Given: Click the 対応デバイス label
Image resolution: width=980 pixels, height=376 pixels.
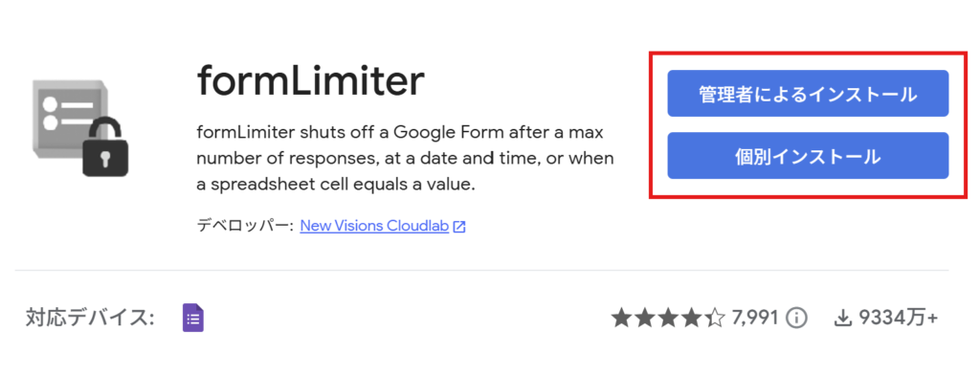Looking at the screenshot, I should point(90,318).
